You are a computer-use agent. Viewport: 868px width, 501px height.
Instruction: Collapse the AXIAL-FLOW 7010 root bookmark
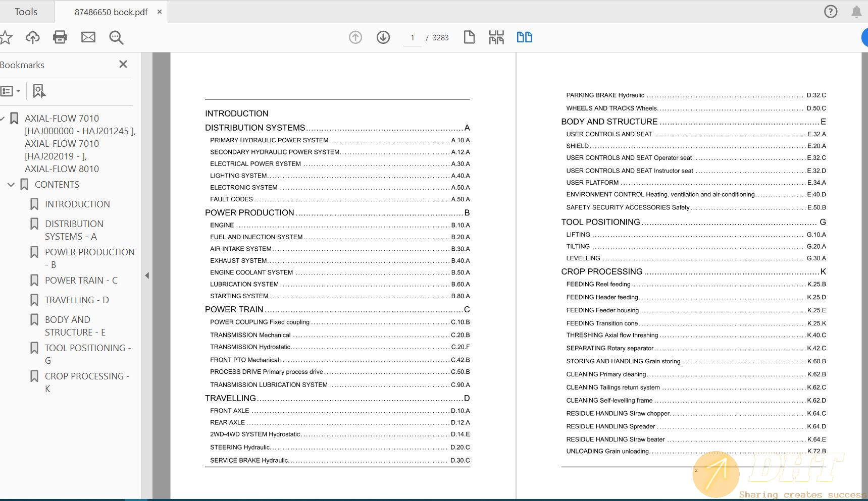[x=3, y=119]
